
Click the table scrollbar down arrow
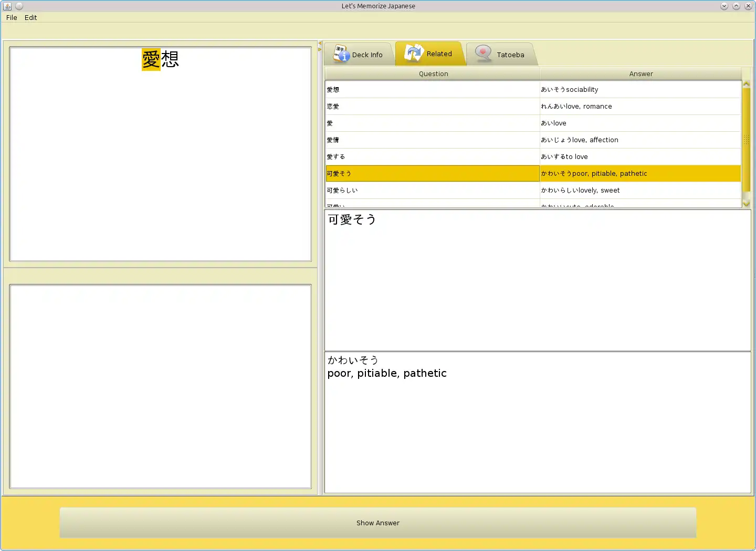[746, 204]
